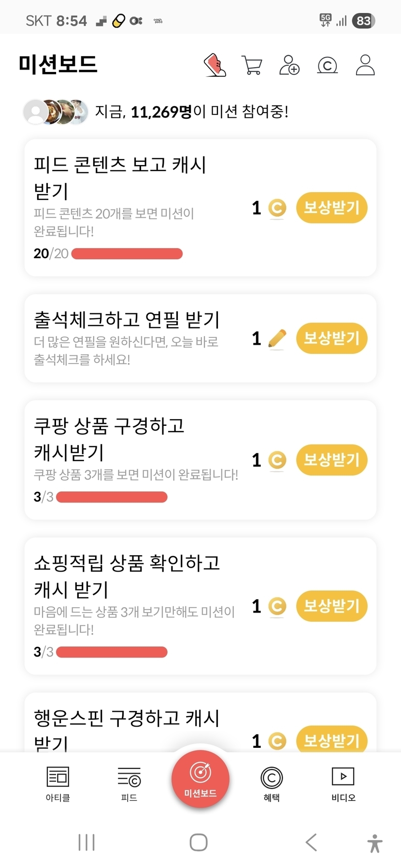This screenshot has width=401, height=868.
Task: Claim reward for 쇼핑적립 상품 mission
Action: [x=331, y=606]
